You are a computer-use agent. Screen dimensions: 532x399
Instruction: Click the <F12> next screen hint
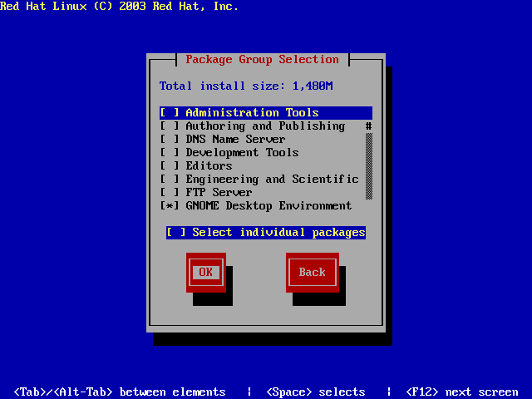(462, 392)
